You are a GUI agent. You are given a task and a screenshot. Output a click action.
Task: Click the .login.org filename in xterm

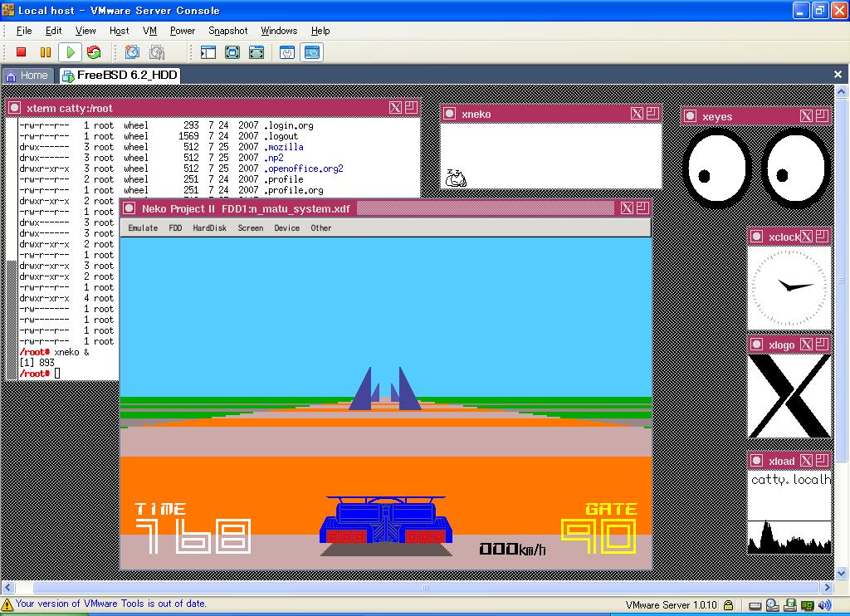click(288, 125)
